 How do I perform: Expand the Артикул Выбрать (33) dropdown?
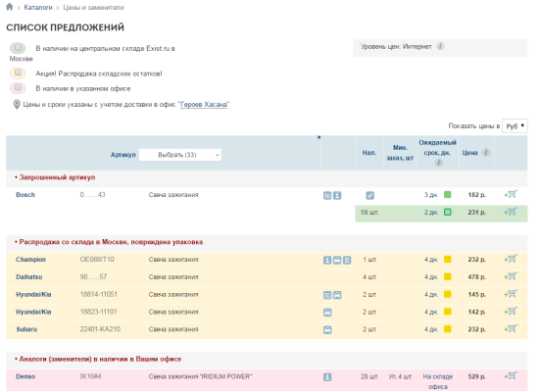pos(180,155)
